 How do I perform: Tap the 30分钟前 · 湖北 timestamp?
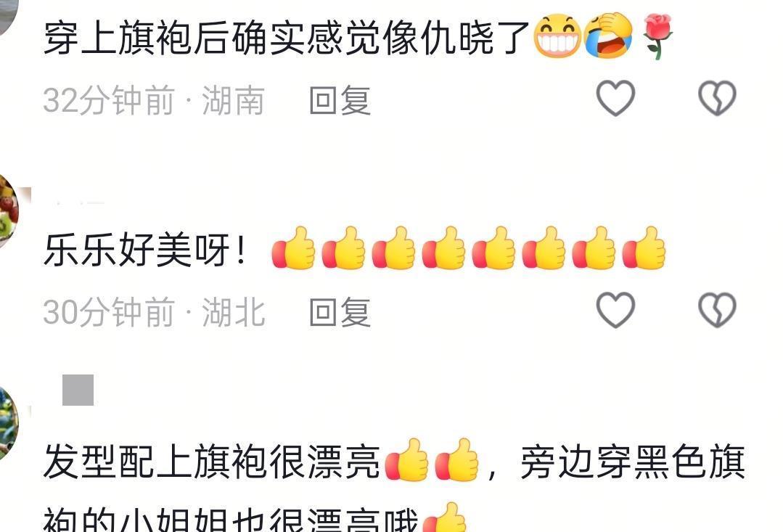(154, 312)
